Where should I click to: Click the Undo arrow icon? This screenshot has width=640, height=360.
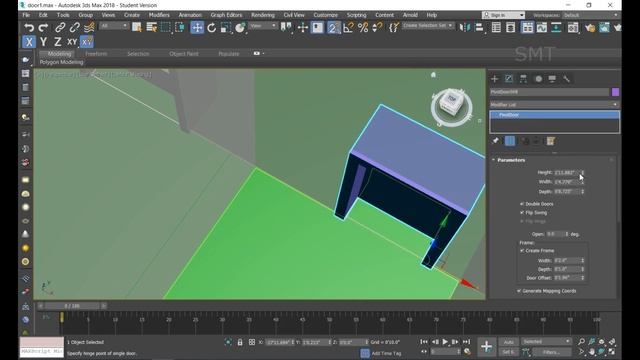[x=29, y=27]
